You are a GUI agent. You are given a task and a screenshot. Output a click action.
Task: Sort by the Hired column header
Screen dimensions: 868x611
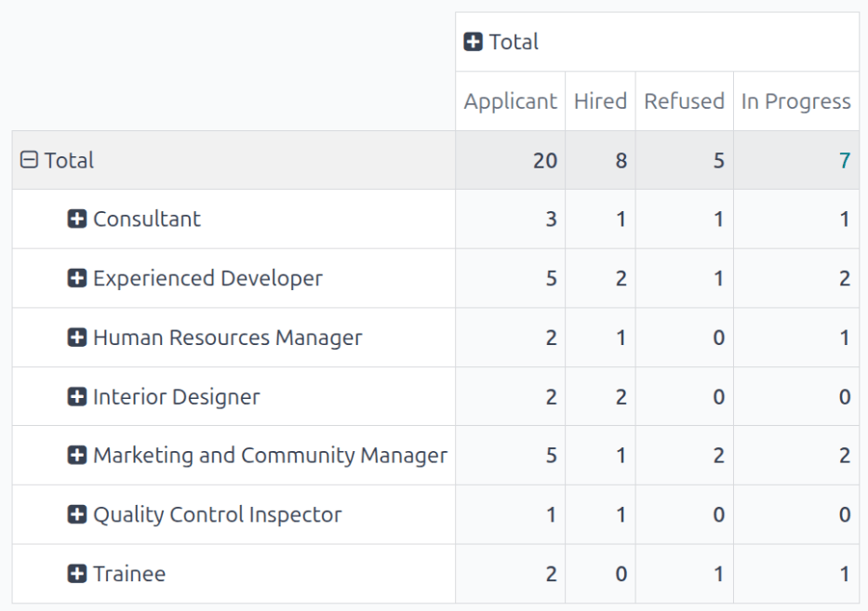coord(599,100)
